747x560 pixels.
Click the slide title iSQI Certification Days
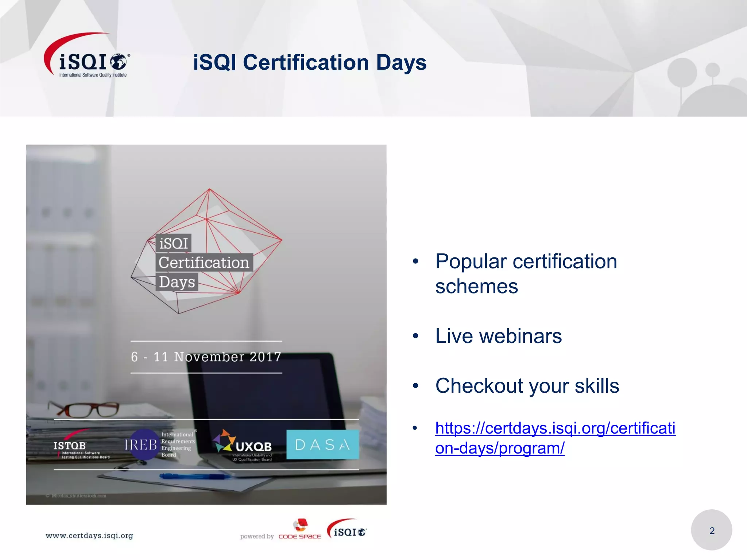pos(310,62)
